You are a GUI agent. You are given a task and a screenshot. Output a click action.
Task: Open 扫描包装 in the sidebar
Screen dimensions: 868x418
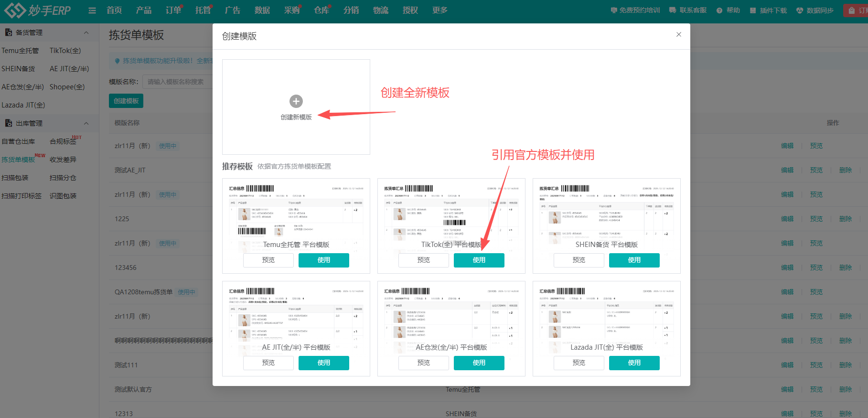(15, 178)
